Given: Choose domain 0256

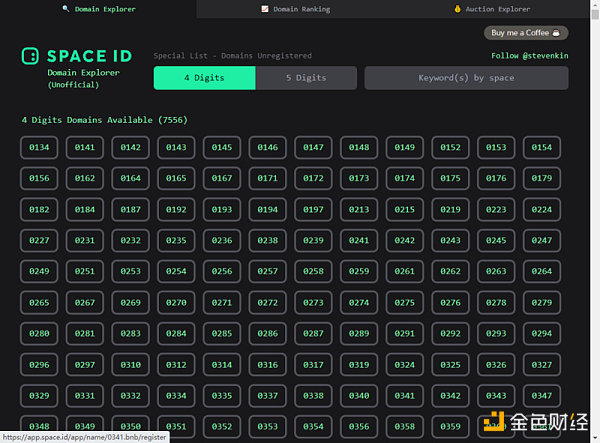Looking at the screenshot, I should 222,272.
